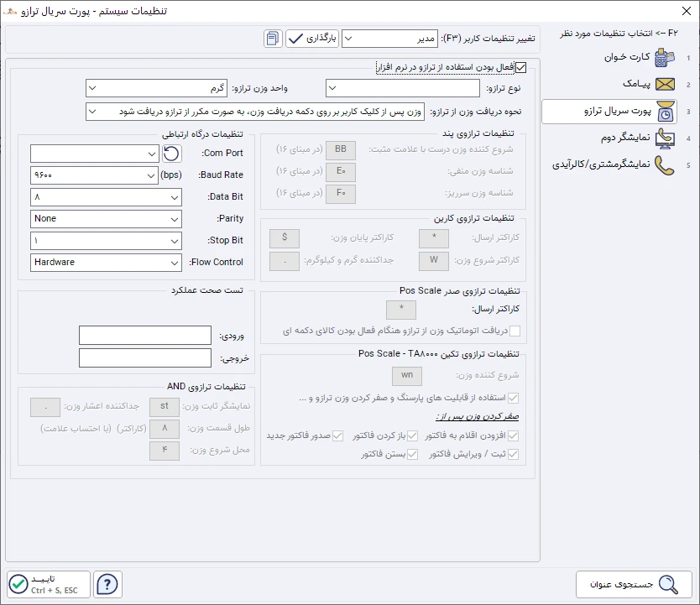The width and height of the screenshot is (700, 605).
Task: Click the ورودی test input field
Action: (145, 336)
